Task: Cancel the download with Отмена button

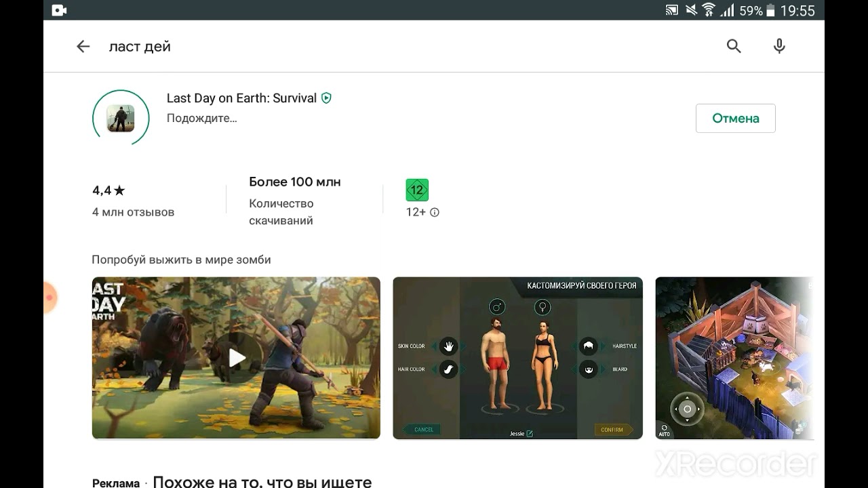Action: click(736, 119)
